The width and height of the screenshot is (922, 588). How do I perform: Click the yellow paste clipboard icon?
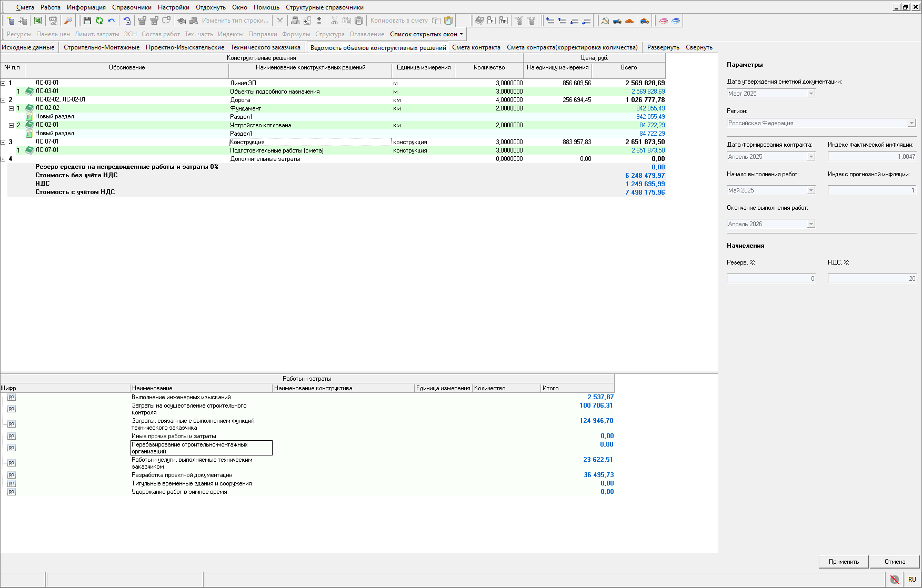(448, 21)
